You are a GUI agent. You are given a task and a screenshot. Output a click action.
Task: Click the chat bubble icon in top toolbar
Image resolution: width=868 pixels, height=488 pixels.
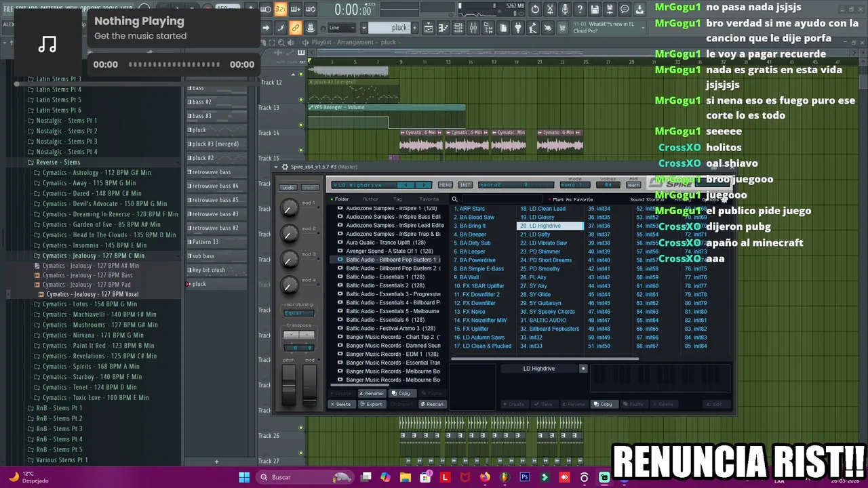(625, 9)
